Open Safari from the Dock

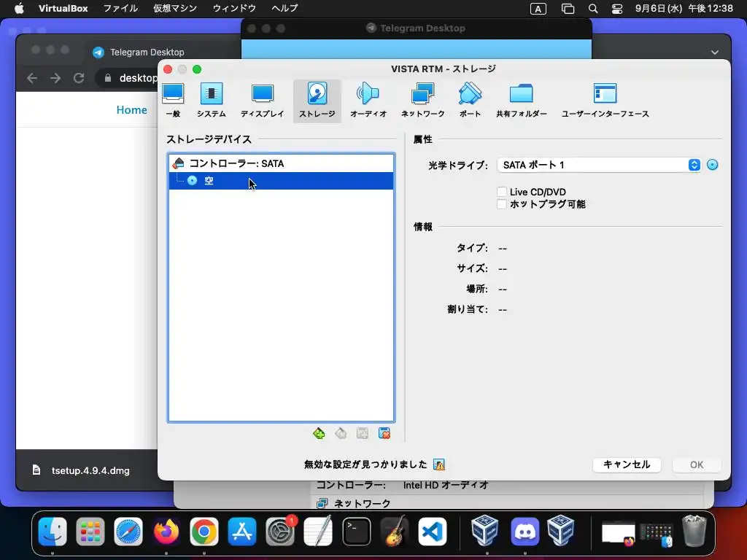point(128,532)
